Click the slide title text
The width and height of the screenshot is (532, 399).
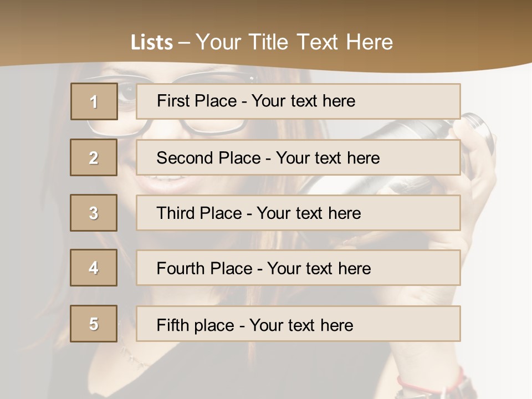[262, 42]
